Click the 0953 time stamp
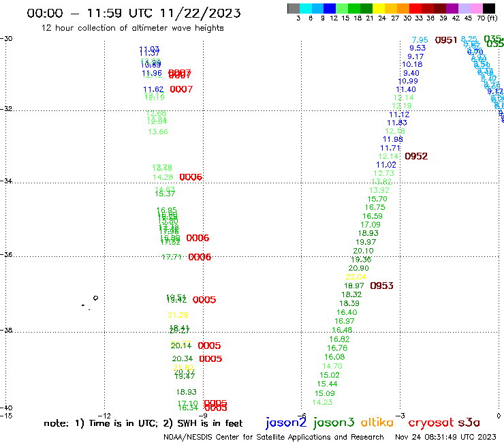This screenshot has height=443, width=504. [x=381, y=286]
